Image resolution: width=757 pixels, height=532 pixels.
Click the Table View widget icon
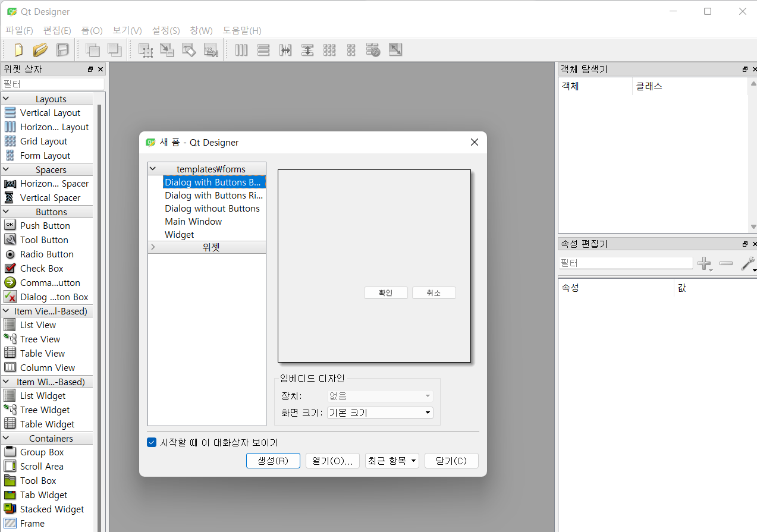click(10, 353)
